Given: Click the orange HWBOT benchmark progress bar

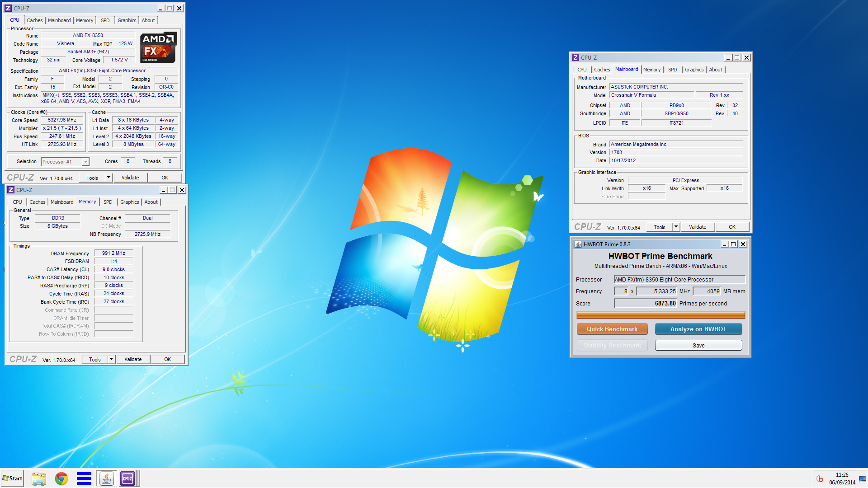Looking at the screenshot, I should [x=660, y=315].
